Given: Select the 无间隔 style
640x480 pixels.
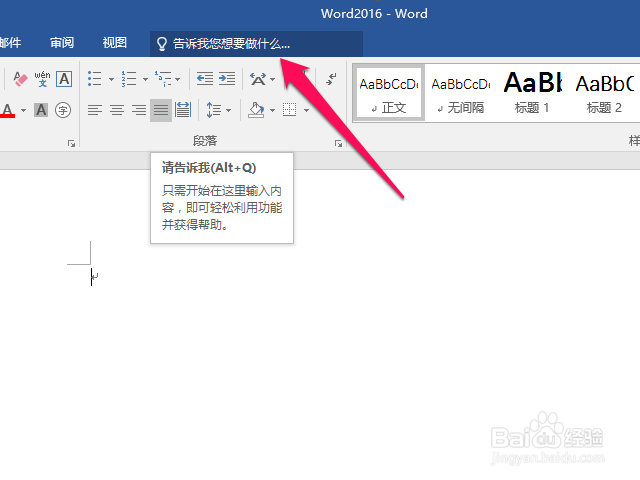Looking at the screenshot, I should [461, 93].
